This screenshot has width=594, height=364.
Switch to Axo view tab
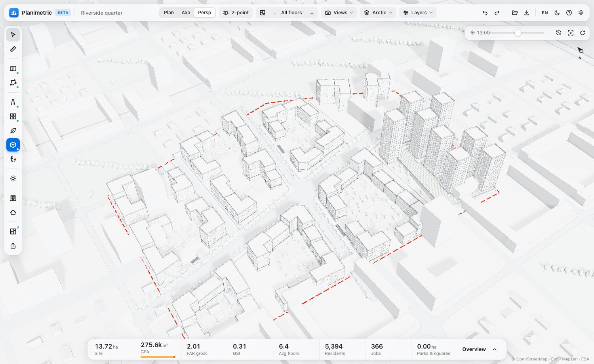point(186,13)
